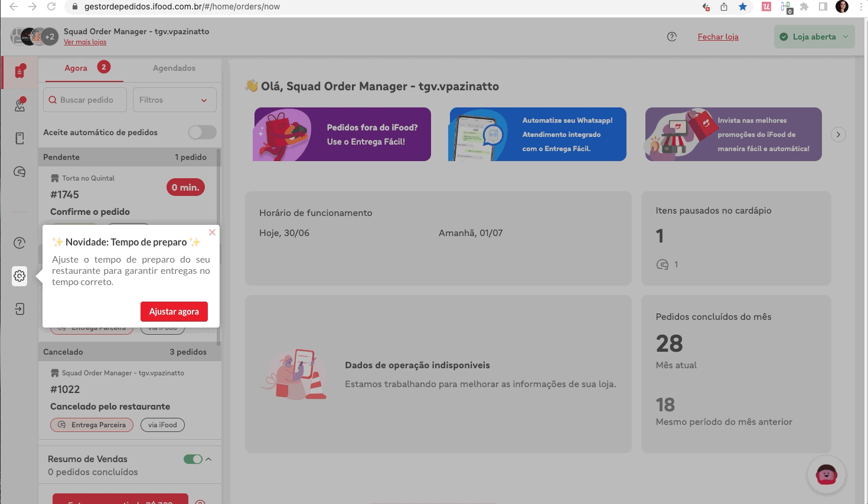868x504 pixels.
Task: Open the Loja aberta status dropdown
Action: 814,37
